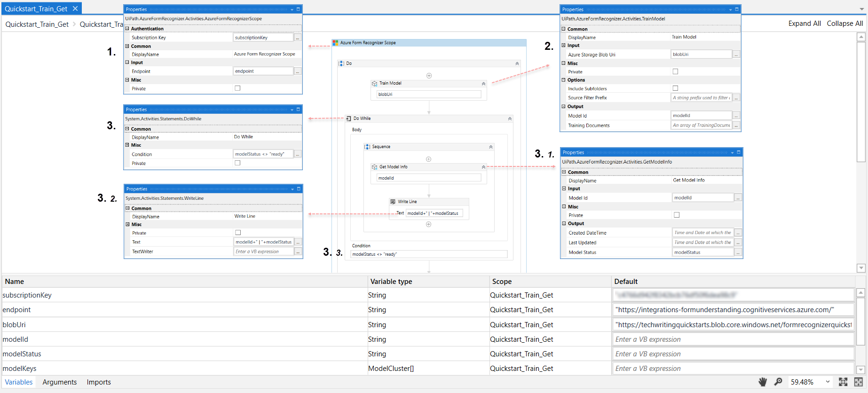The width and height of the screenshot is (868, 393).
Task: Toggle the overview panel icon
Action: tap(859, 382)
